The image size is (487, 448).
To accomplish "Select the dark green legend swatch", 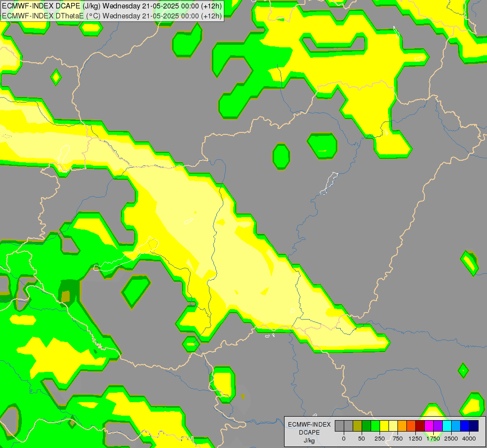I will (x=366, y=426).
